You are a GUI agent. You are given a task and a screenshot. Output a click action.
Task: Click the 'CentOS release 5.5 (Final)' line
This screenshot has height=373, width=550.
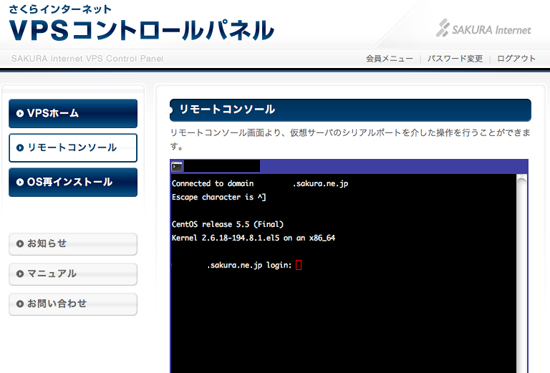pyautogui.click(x=228, y=224)
